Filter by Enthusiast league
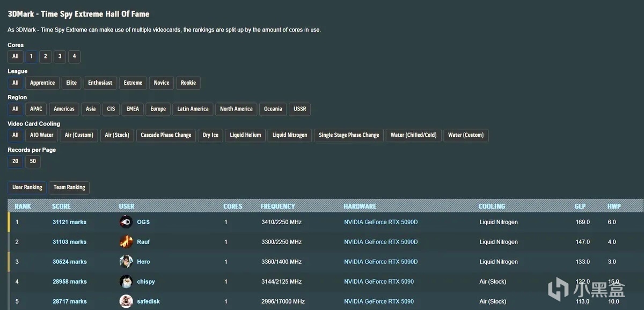644x310 pixels. 100,83
